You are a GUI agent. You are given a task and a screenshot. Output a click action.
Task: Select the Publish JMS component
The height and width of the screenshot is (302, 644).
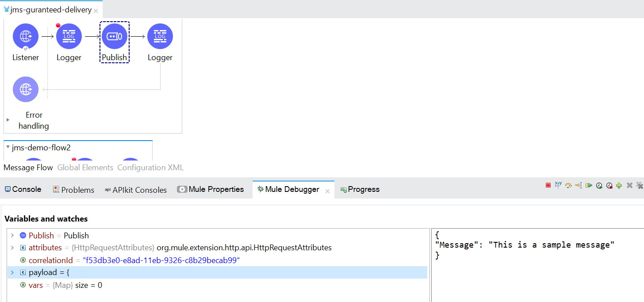[x=115, y=36]
